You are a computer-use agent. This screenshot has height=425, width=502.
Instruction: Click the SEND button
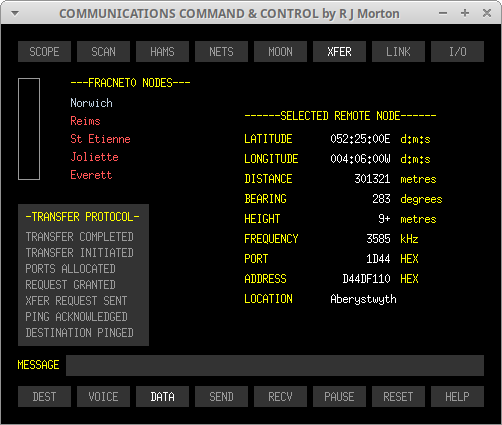[221, 397]
